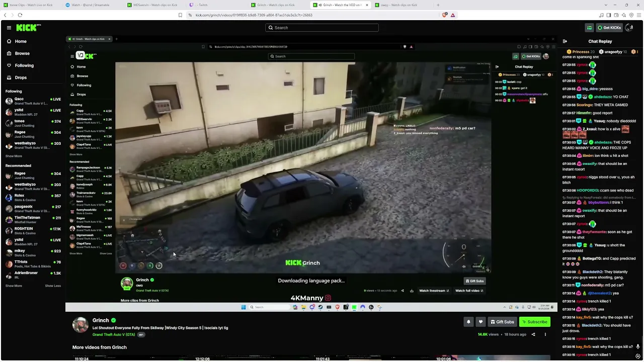
Task: Collapse the Kick sidebar with the hamburger icon
Action: (9, 28)
